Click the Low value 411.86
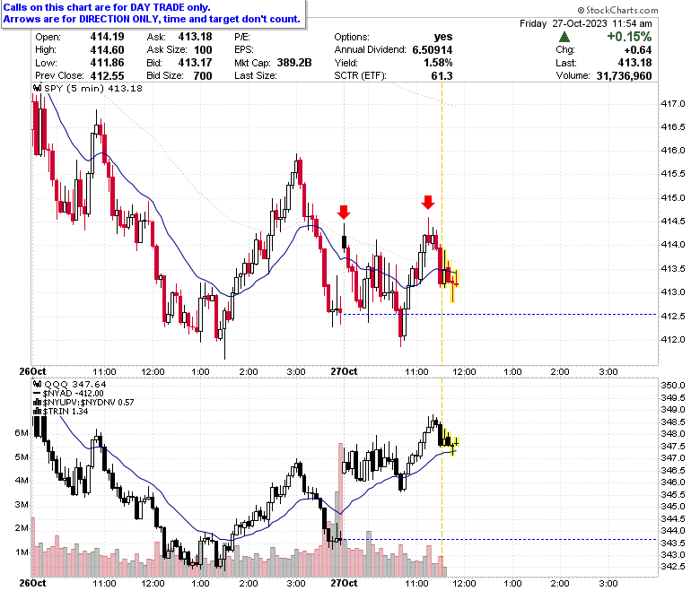 click(107, 63)
